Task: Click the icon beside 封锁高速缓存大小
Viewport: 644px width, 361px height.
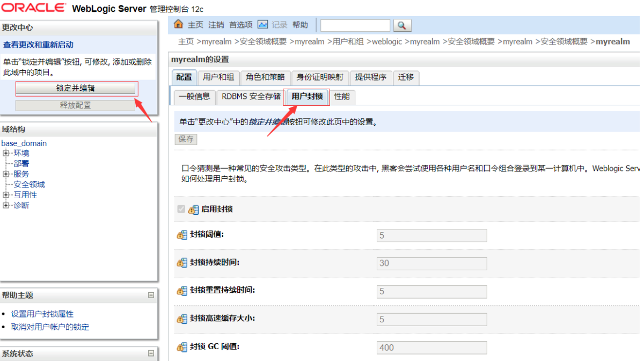Action: point(182,319)
